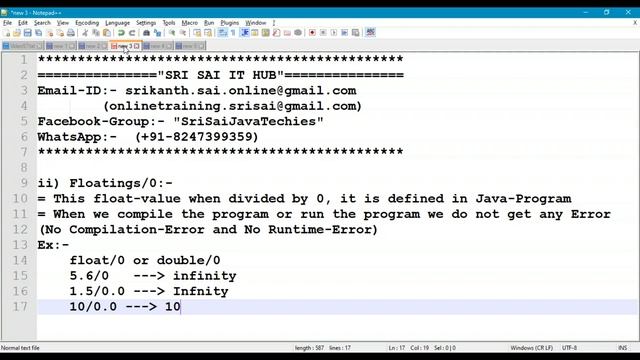
Task: Open the Run menu
Action: pos(209,23)
